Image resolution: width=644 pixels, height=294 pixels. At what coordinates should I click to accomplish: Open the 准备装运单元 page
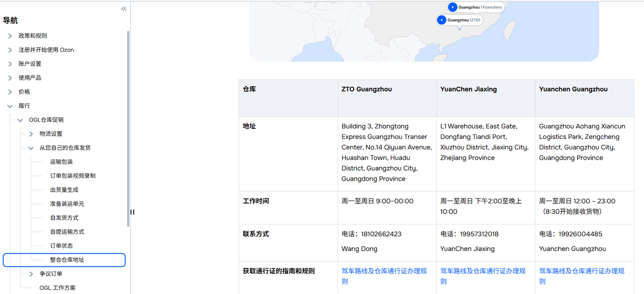(67, 204)
